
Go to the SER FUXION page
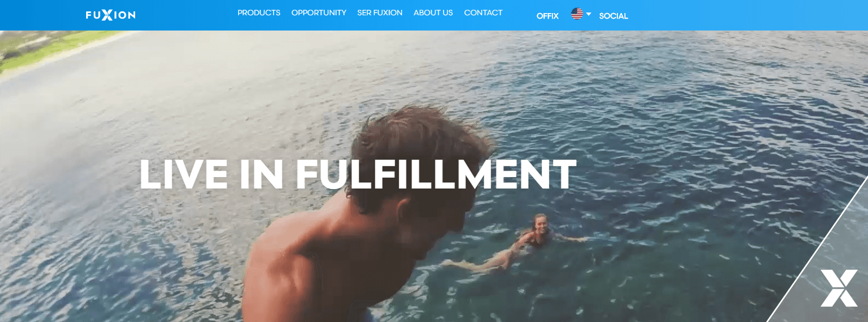tap(380, 13)
